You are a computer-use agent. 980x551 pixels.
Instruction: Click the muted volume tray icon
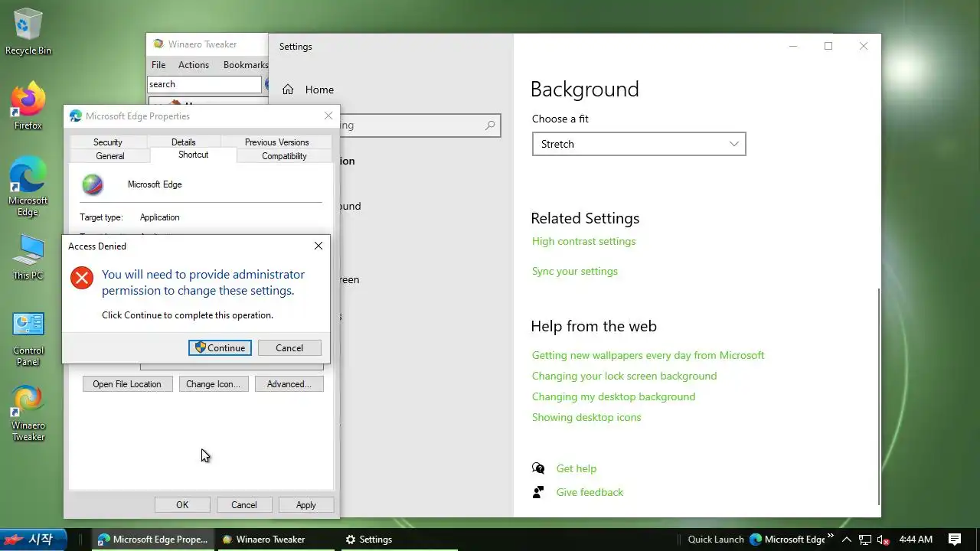(883, 540)
